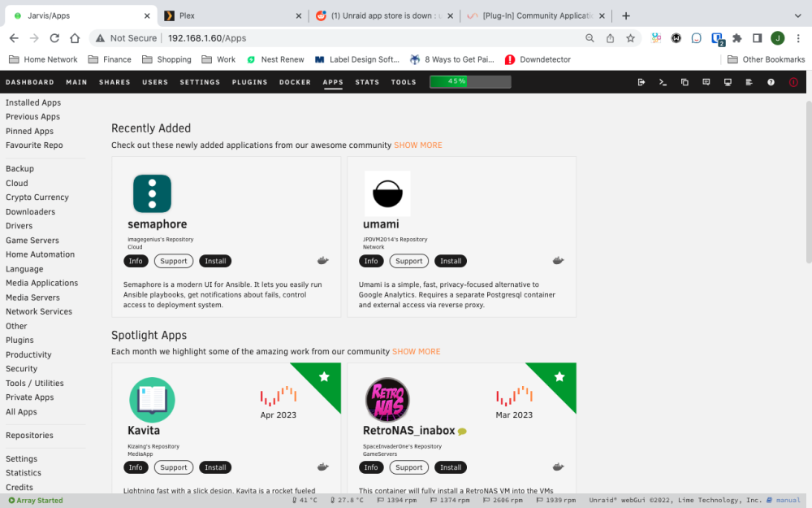Image resolution: width=812 pixels, height=508 pixels.
Task: Open the Home Network bookmarks folder
Action: (x=43, y=59)
